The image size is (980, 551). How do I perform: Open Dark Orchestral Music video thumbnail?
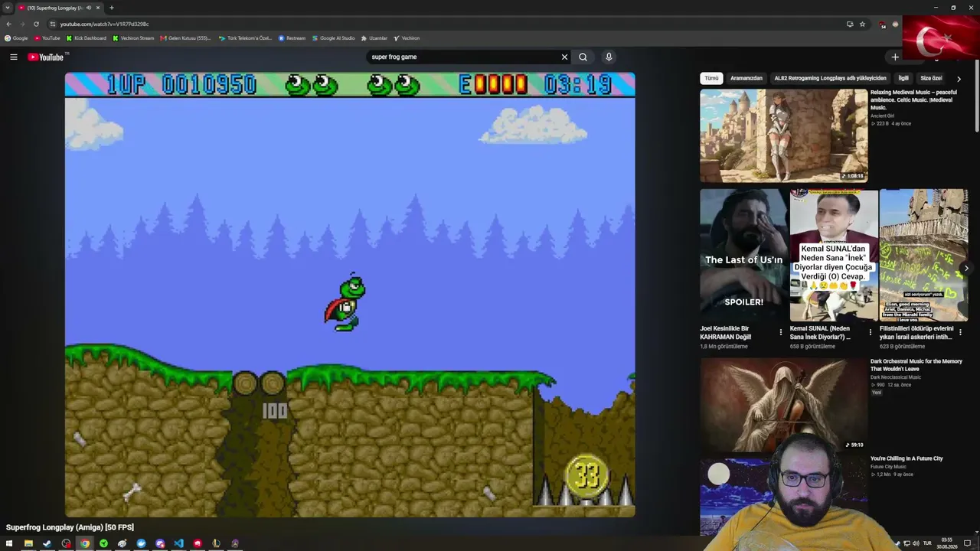pyautogui.click(x=783, y=405)
